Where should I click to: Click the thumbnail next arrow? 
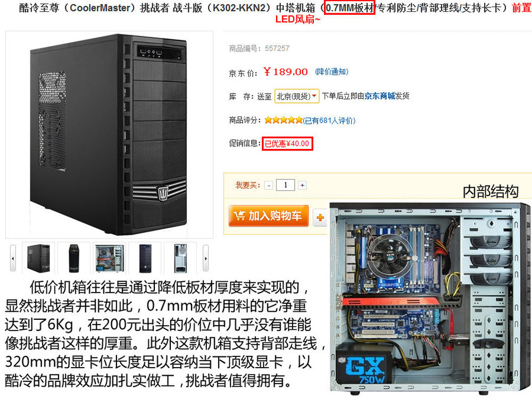(205, 258)
